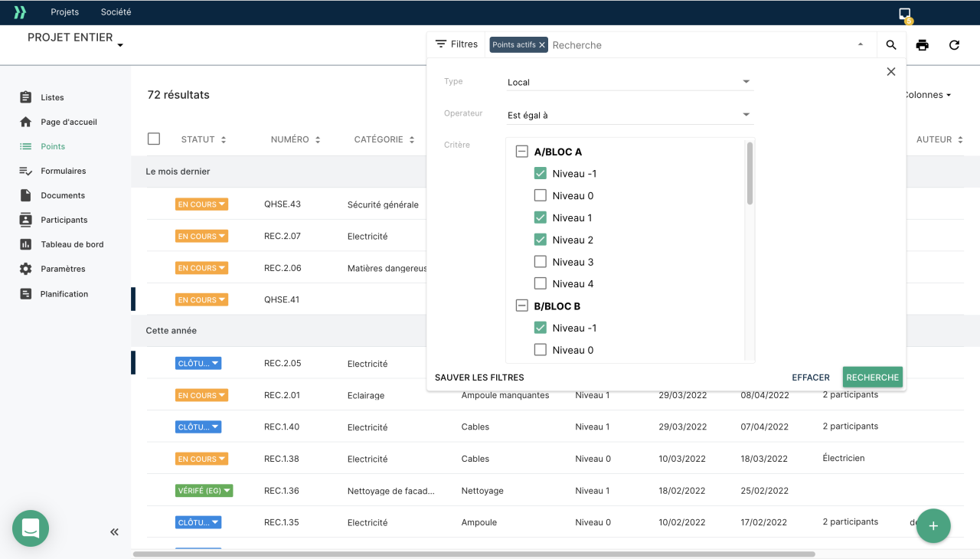Remove the Points actifs filter chip
This screenshot has height=559, width=980.
(542, 45)
